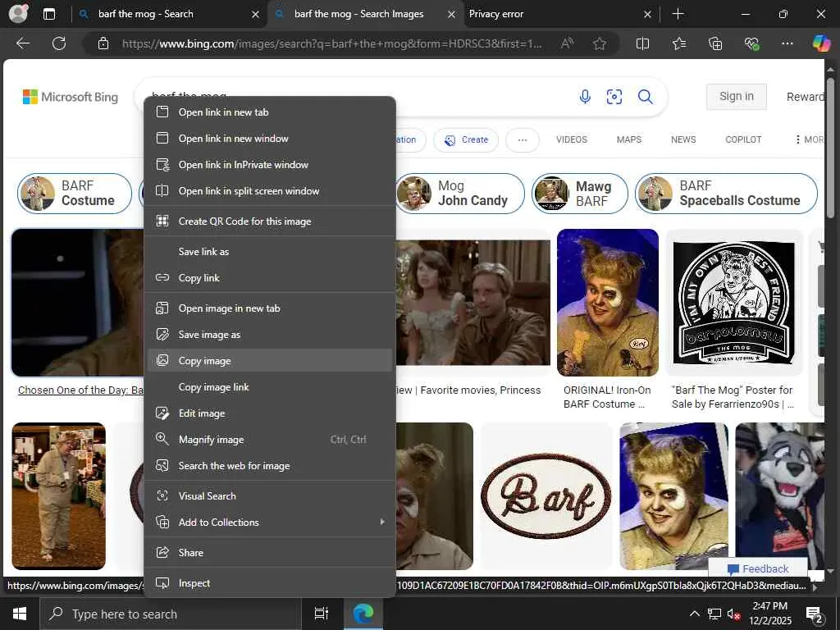Open the profile avatar icon
The height and width of the screenshot is (630, 840).
(18, 14)
